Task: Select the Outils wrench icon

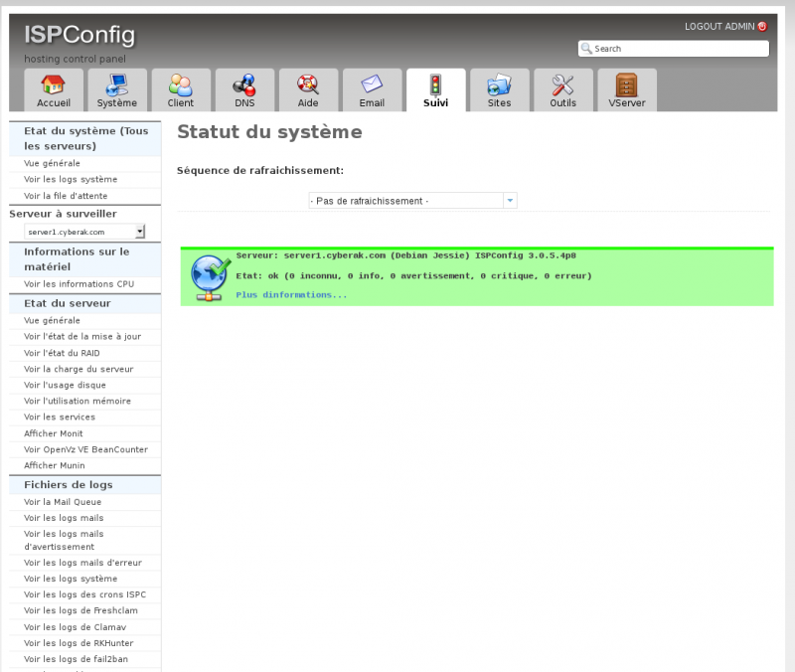Action: click(562, 84)
